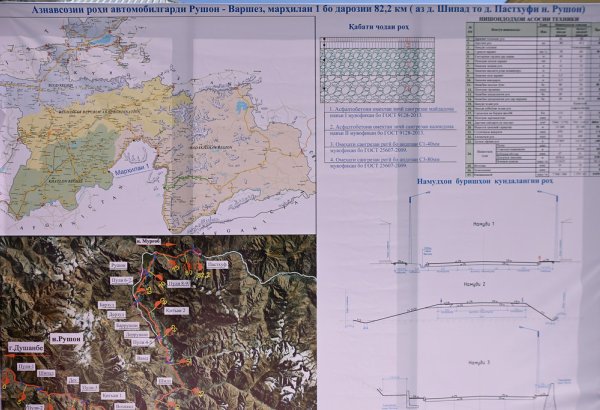Click the 'Намуди 3' cross-section label
Screen dimensions: 600x410
tap(479, 362)
